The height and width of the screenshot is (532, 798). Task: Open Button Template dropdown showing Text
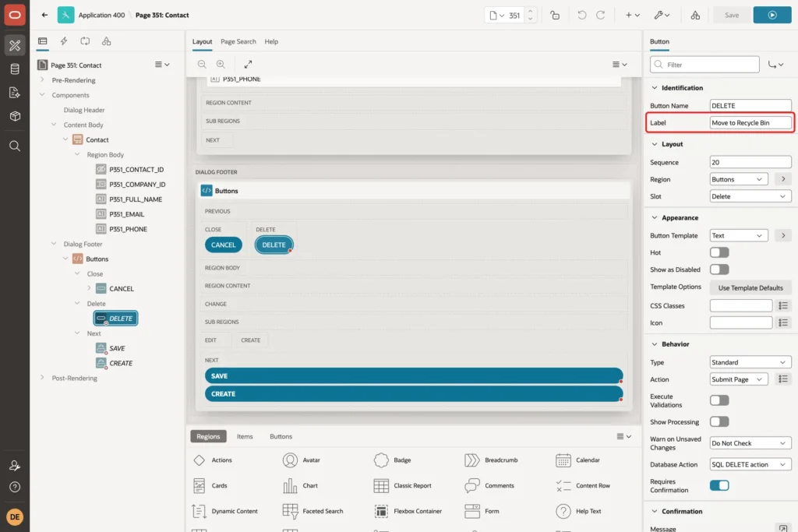point(739,235)
